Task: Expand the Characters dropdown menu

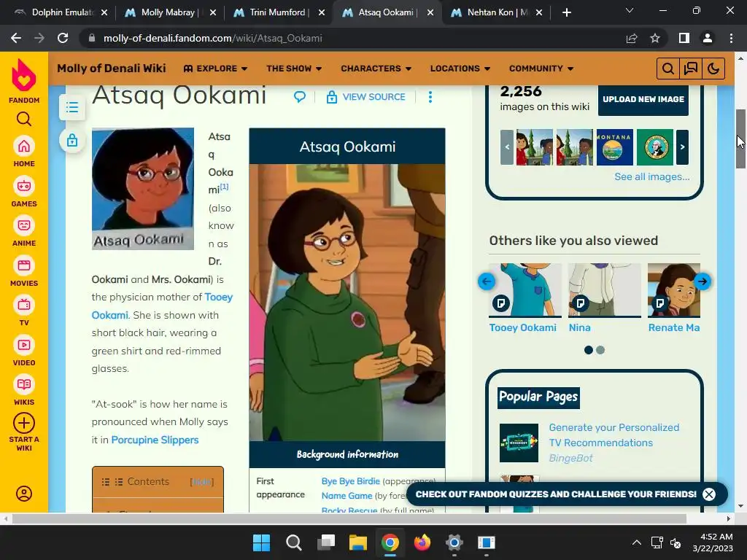Action: click(376, 69)
